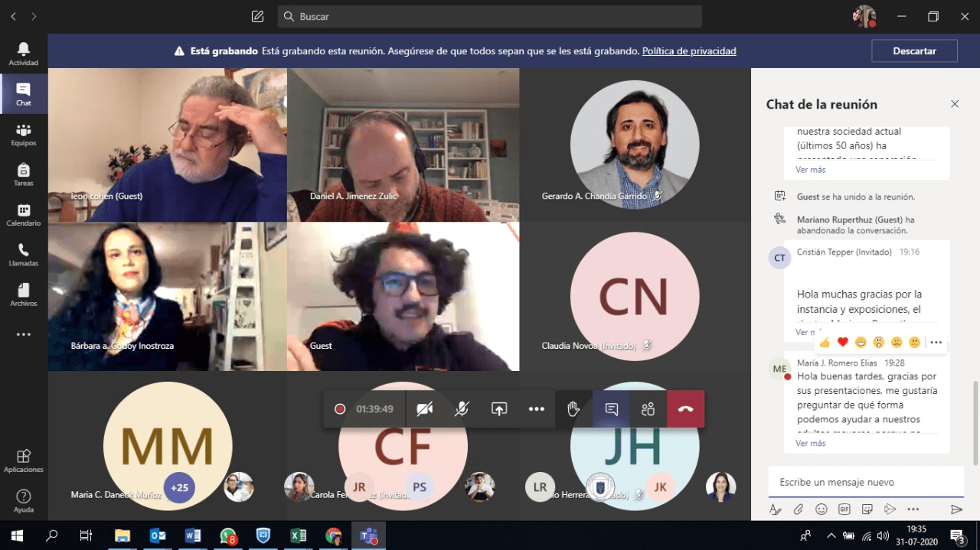Open the GIF picker in chat
This screenshot has height=550, width=980.
[x=844, y=509]
